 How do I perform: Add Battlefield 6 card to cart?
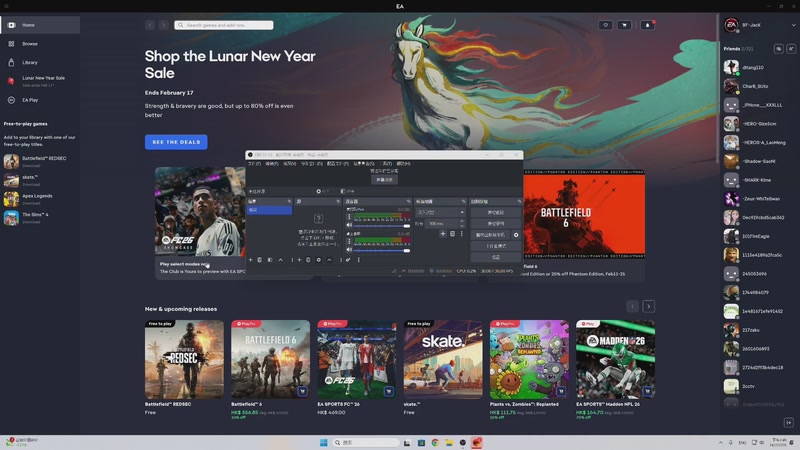tap(302, 391)
